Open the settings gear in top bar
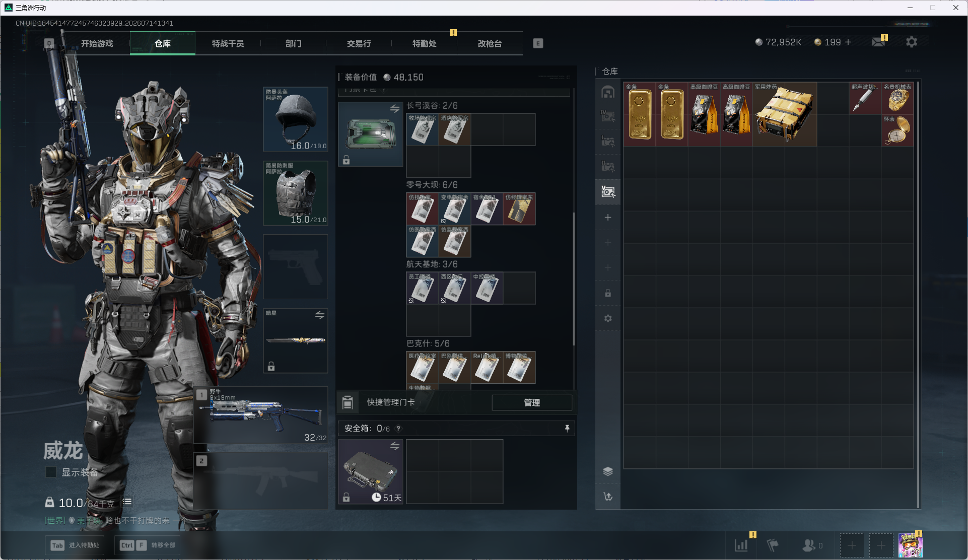 [912, 42]
